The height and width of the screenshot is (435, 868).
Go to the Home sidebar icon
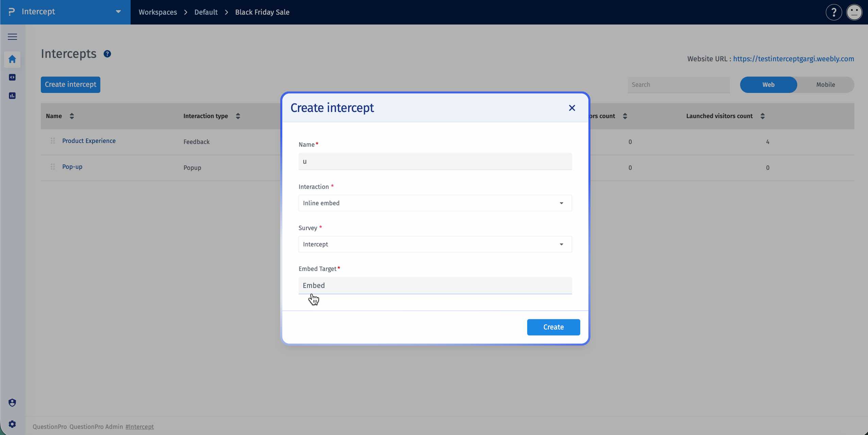(12, 59)
